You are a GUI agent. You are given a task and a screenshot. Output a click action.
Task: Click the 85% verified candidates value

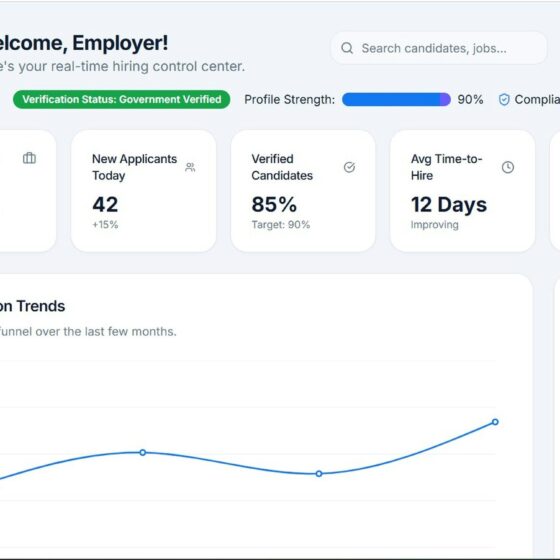274,204
